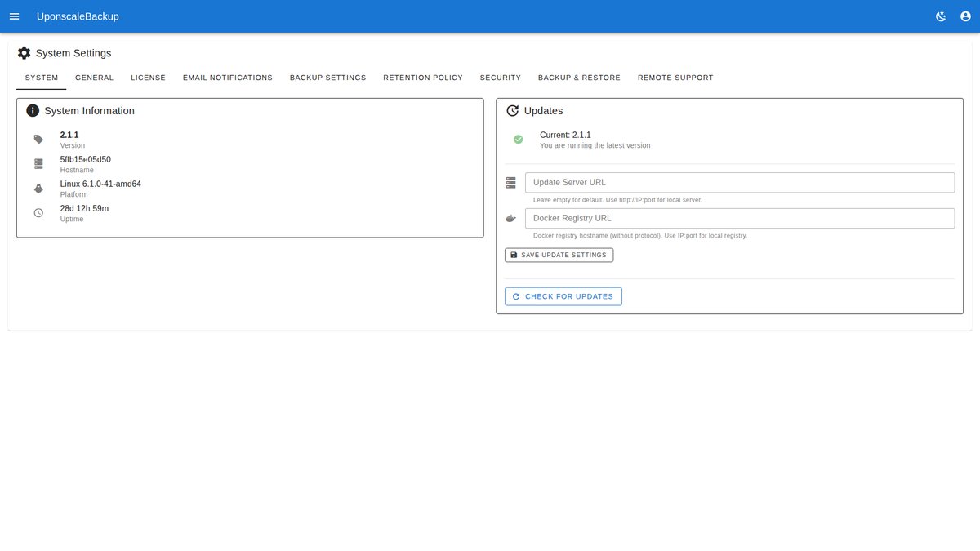Open the hamburger navigation menu

(x=14, y=16)
